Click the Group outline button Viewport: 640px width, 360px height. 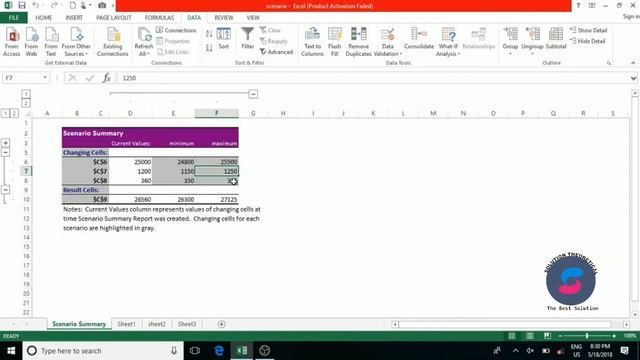510,41
